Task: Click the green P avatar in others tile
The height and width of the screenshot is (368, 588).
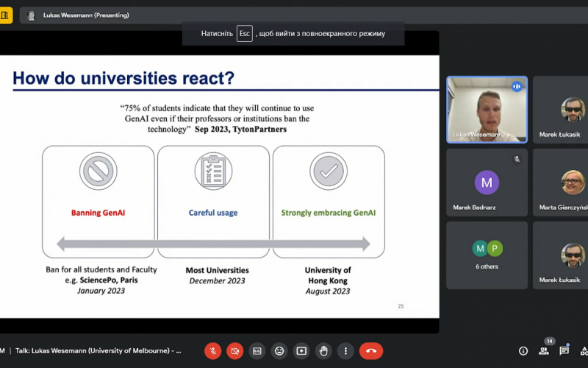Action: [x=495, y=248]
